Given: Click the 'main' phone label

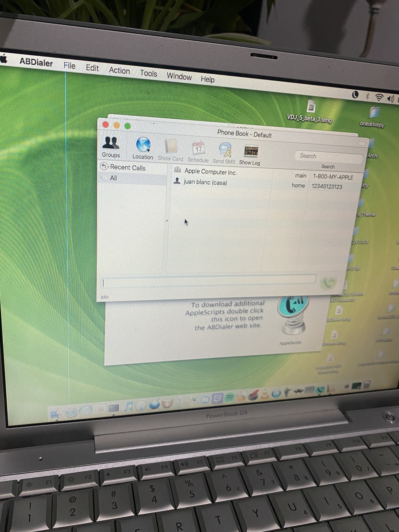Looking at the screenshot, I should point(301,176).
